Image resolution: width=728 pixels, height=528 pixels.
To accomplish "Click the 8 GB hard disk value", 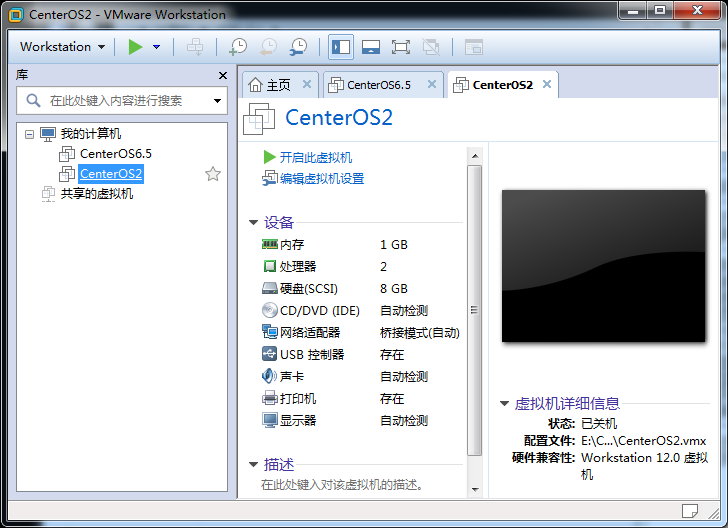I will [x=394, y=289].
